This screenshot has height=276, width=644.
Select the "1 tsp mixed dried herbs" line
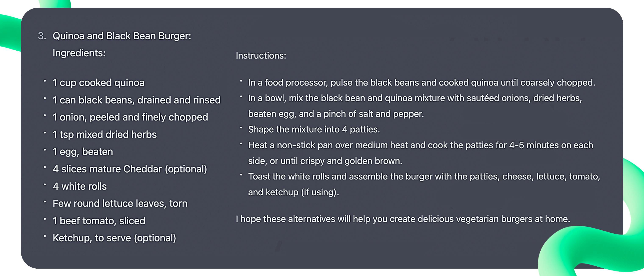click(104, 134)
